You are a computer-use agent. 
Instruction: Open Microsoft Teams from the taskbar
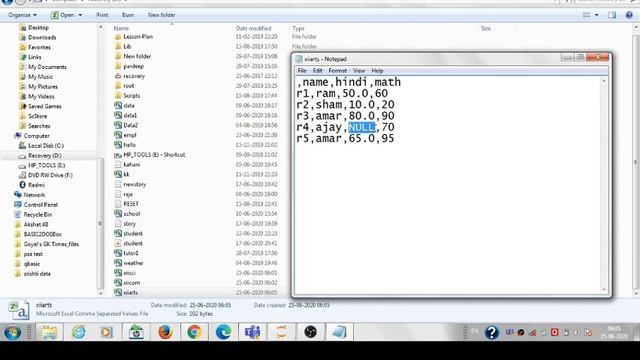[x=252, y=332]
